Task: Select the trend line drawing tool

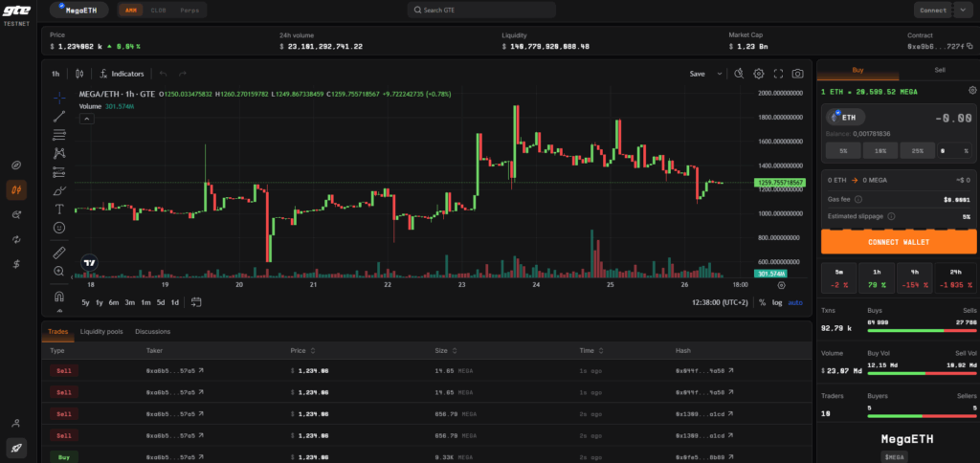Action: pos(59,116)
